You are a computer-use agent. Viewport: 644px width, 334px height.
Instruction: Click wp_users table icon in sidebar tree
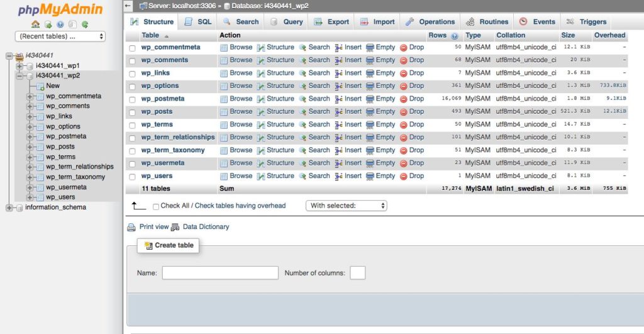[40, 198]
